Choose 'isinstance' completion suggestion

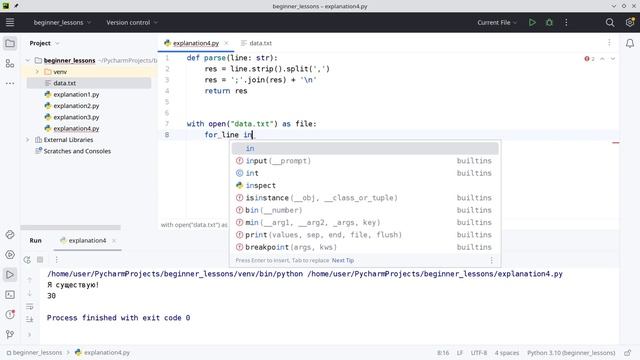coord(365,198)
